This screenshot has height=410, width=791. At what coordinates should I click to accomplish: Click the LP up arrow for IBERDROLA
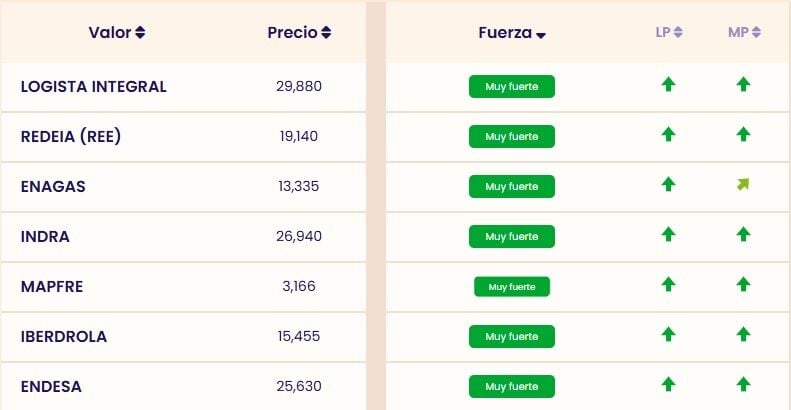tap(668, 335)
